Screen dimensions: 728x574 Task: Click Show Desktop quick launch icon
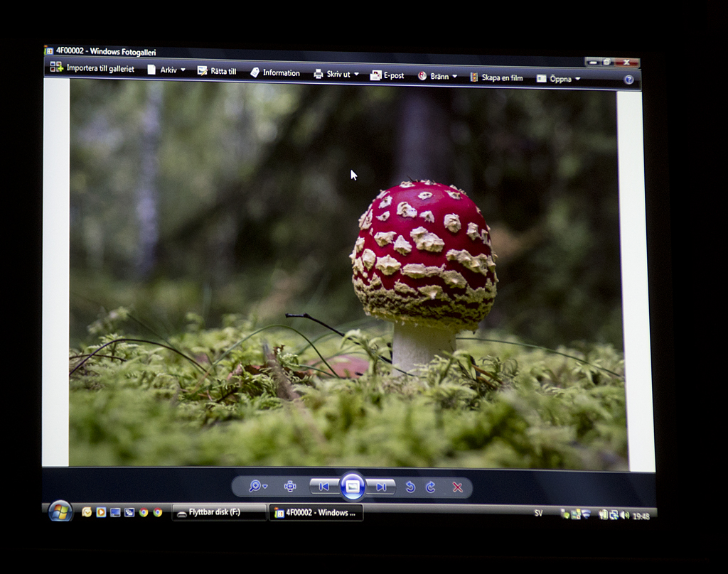click(115, 512)
